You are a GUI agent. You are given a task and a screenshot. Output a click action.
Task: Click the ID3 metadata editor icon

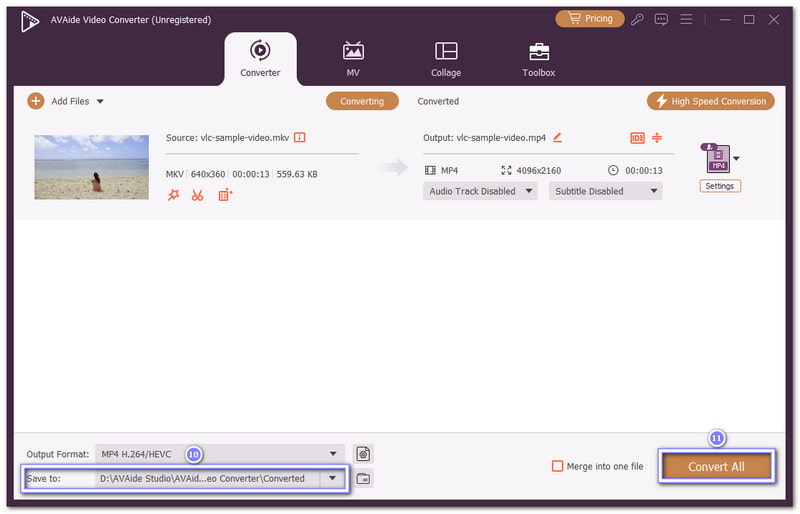point(637,138)
